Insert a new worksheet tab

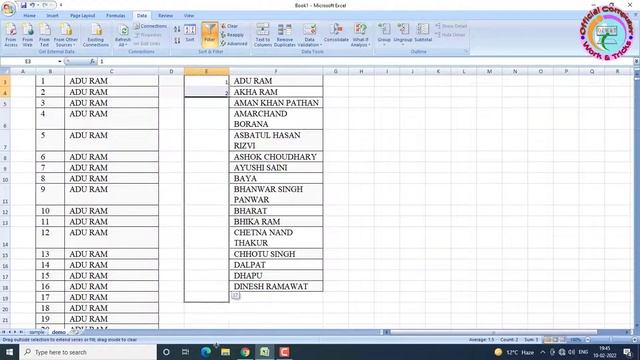point(75,332)
